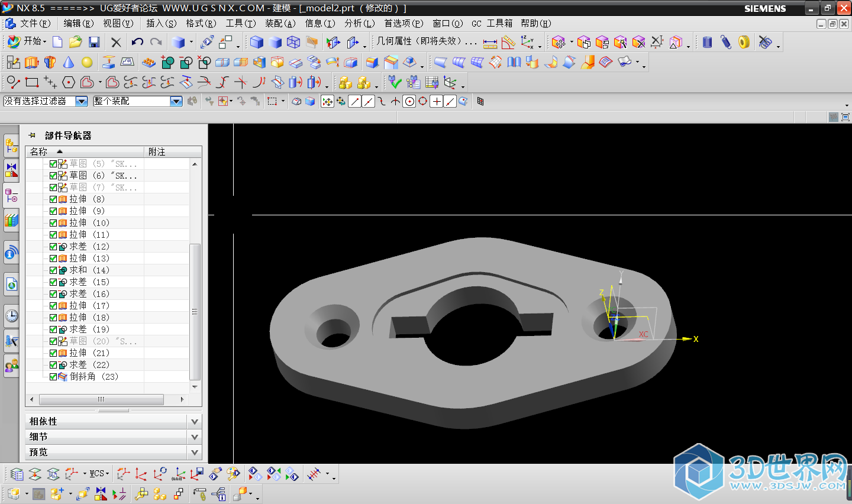Click the yellow coil spring icon

pyautogui.click(x=744, y=42)
